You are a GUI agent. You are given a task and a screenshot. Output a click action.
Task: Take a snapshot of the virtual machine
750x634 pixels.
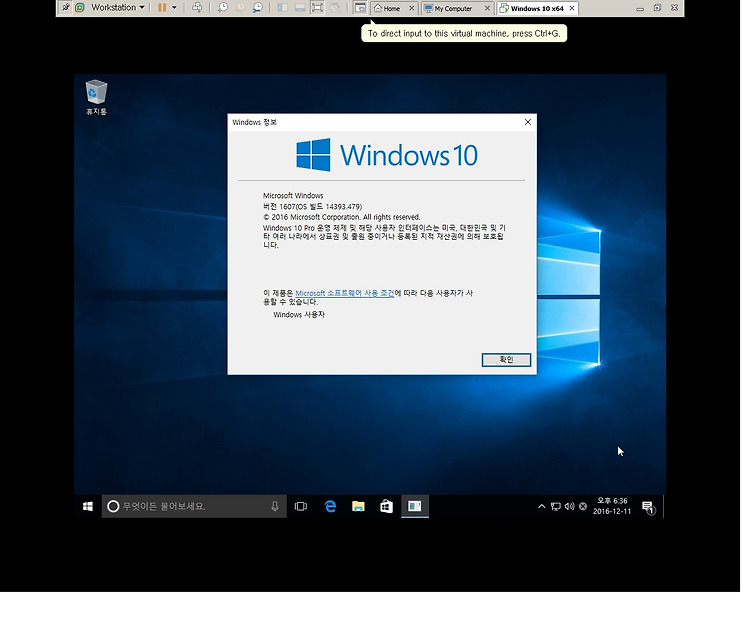coord(222,8)
